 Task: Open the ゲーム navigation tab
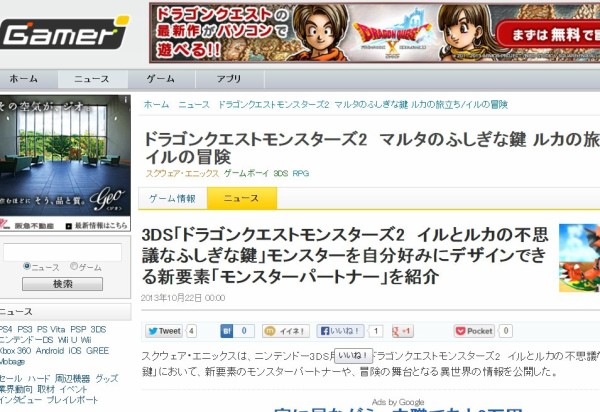[161, 79]
